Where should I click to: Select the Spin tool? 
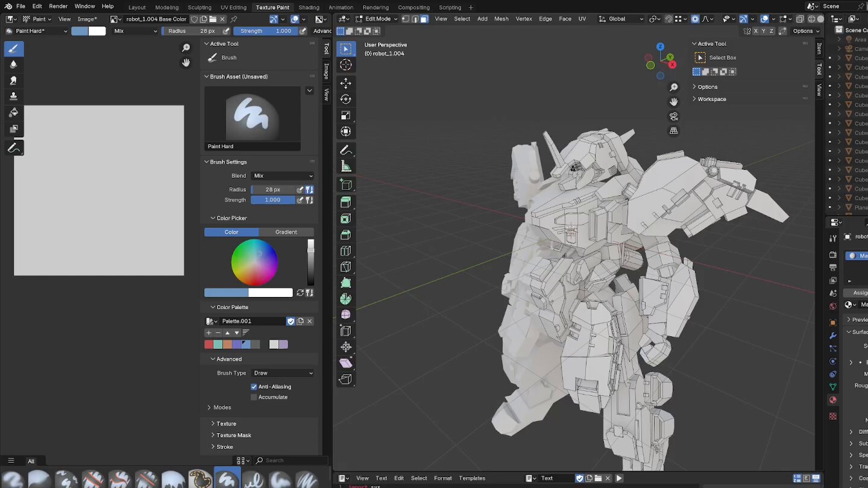(345, 299)
